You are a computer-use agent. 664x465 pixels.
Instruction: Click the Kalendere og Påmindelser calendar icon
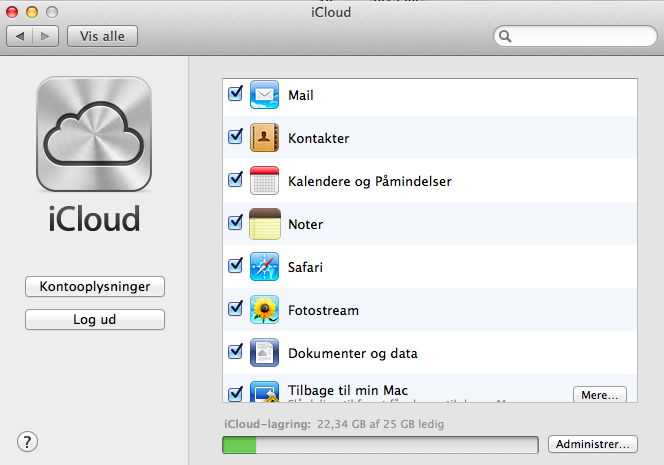(264, 181)
